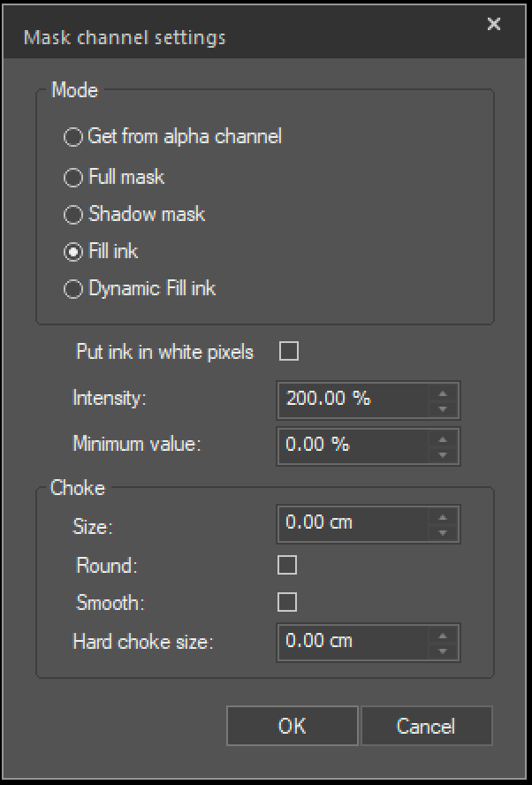Decrease Hard choke size with down arrow

443,651
